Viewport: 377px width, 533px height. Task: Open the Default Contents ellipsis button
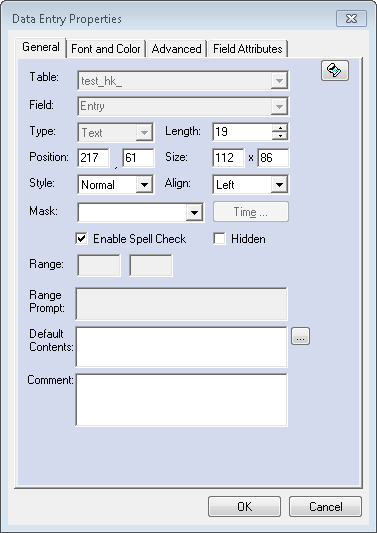tap(301, 337)
